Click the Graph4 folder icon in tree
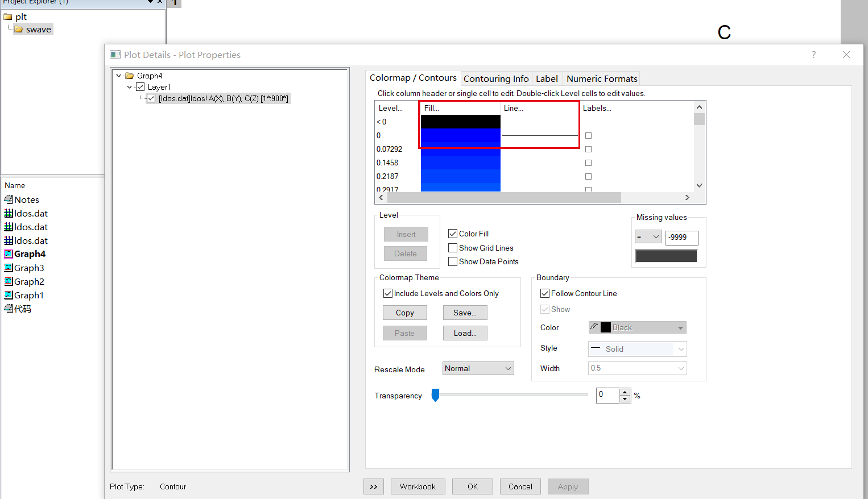This screenshot has width=868, height=499. pyautogui.click(x=130, y=76)
